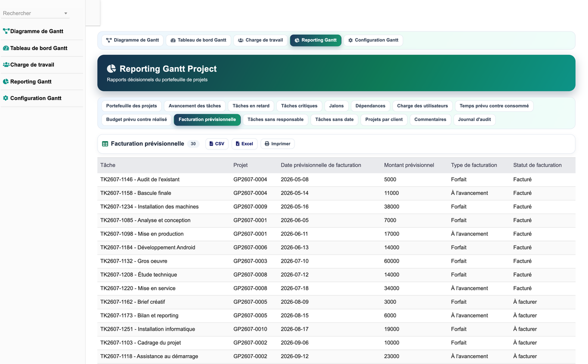Click the file icon on the Excel button

click(x=238, y=144)
